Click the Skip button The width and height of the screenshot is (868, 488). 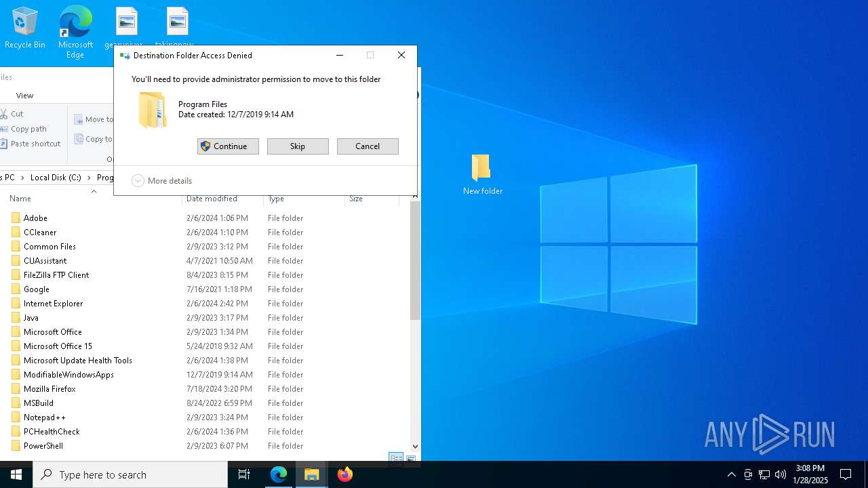point(298,146)
